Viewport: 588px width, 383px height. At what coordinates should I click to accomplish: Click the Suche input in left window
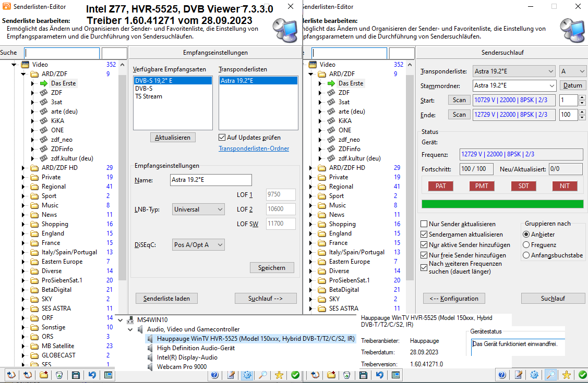pyautogui.click(x=62, y=53)
